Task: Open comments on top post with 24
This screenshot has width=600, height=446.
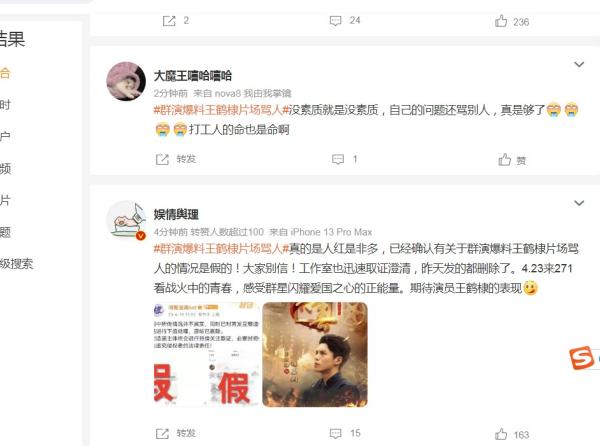Action: click(336, 21)
